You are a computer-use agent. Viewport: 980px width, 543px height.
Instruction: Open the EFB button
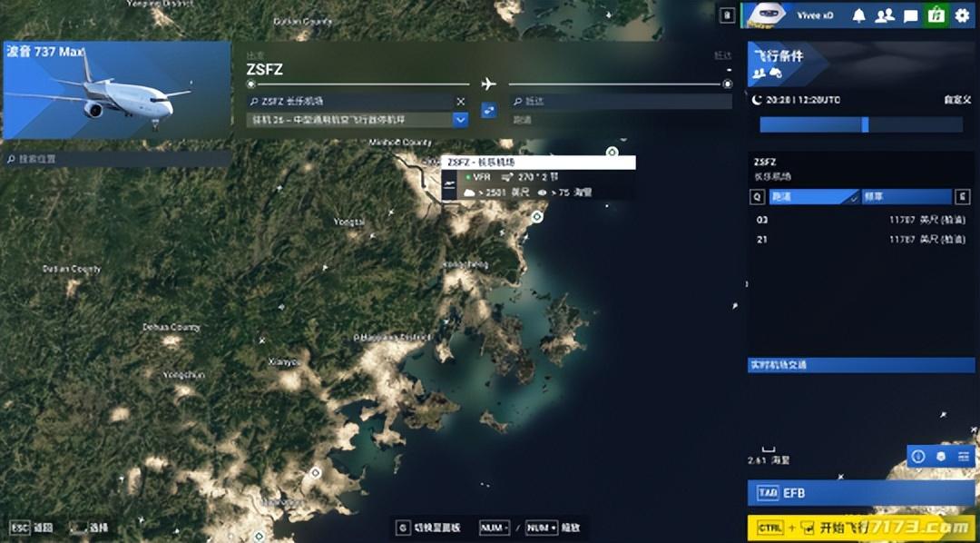pyautogui.click(x=860, y=493)
